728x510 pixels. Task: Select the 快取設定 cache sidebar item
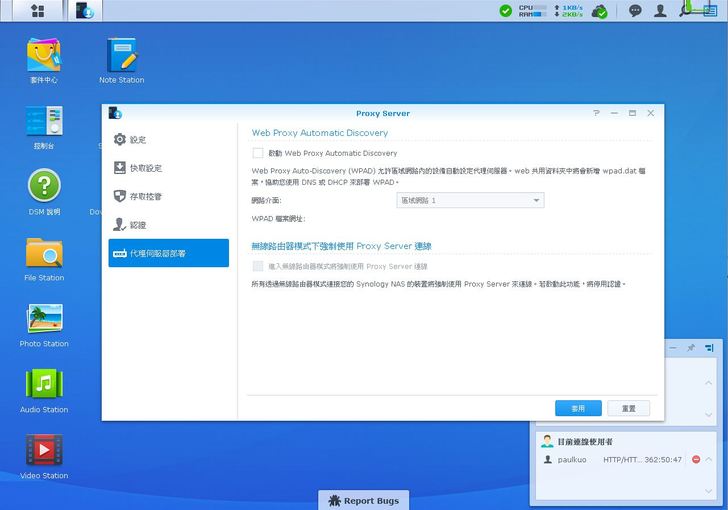pos(169,168)
